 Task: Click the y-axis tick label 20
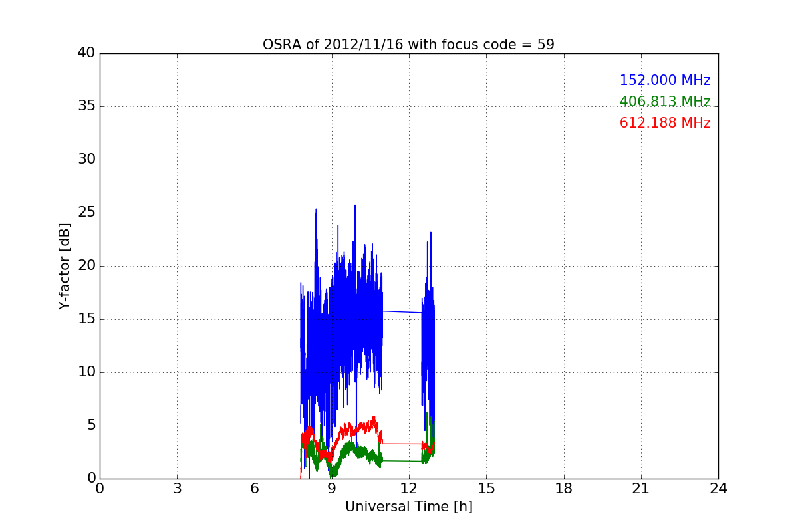[x=86, y=266]
